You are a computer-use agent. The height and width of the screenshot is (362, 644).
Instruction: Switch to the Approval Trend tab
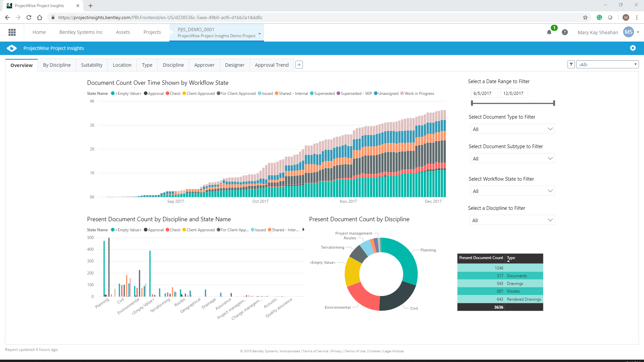click(272, 65)
